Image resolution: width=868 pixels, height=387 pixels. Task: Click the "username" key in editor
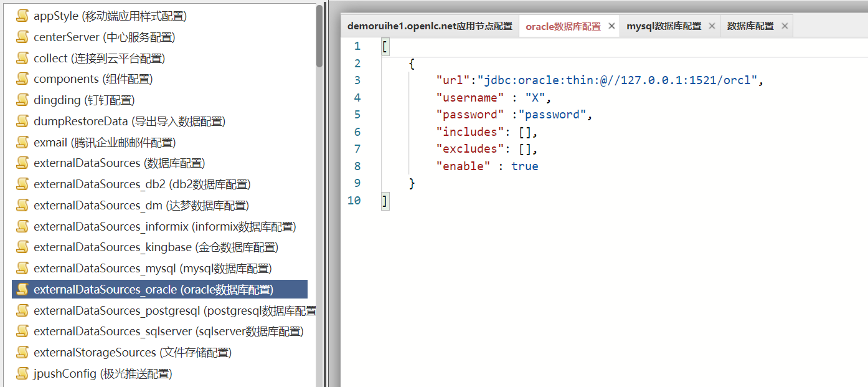pyautogui.click(x=470, y=98)
